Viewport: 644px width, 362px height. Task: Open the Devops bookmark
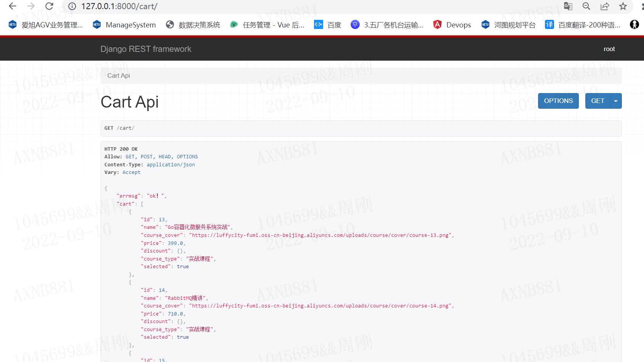(452, 25)
